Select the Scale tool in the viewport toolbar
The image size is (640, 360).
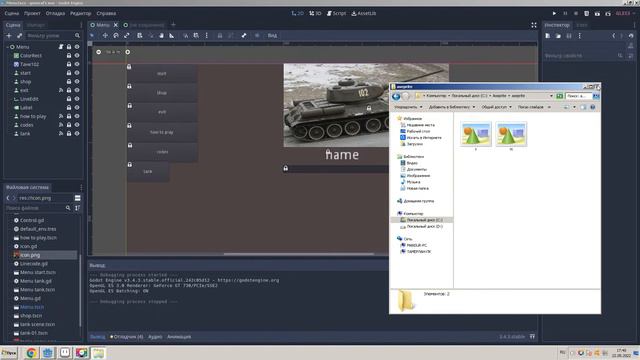click(x=127, y=36)
